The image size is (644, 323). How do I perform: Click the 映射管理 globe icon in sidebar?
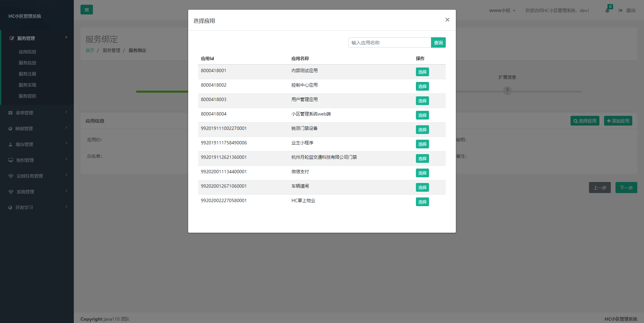tap(10, 129)
